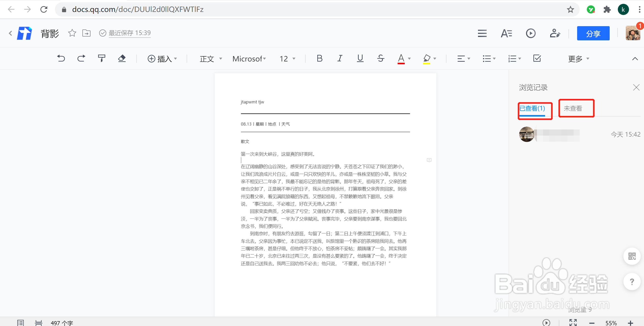Star the 背影 document as favorite
The height and width of the screenshot is (326, 644).
point(72,33)
